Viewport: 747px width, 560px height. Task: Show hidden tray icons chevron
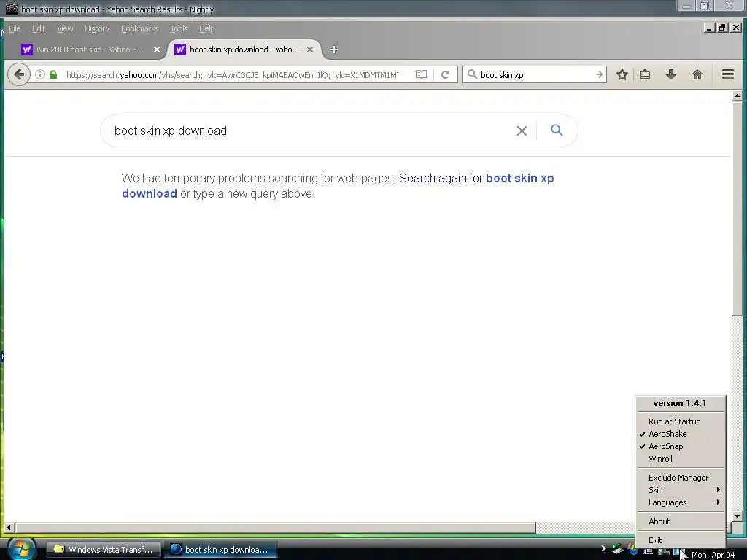[603, 548]
